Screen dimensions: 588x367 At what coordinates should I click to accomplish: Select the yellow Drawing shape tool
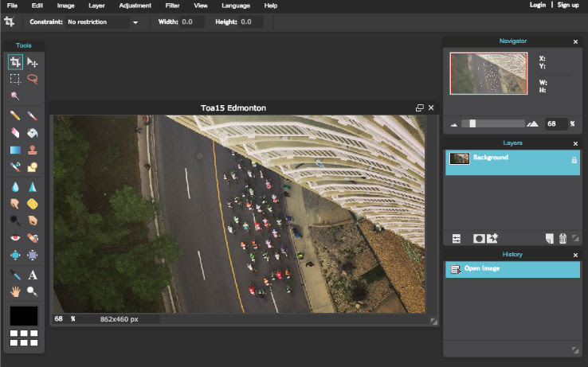coord(32,167)
